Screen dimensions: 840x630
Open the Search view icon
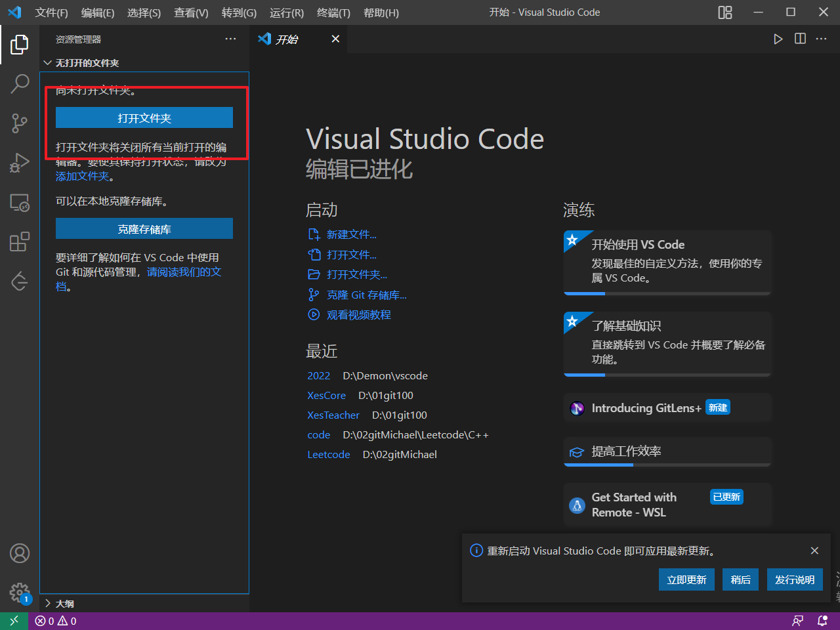(20, 83)
